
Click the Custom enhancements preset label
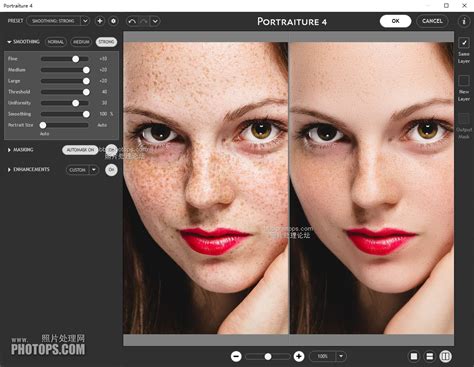[x=77, y=170]
